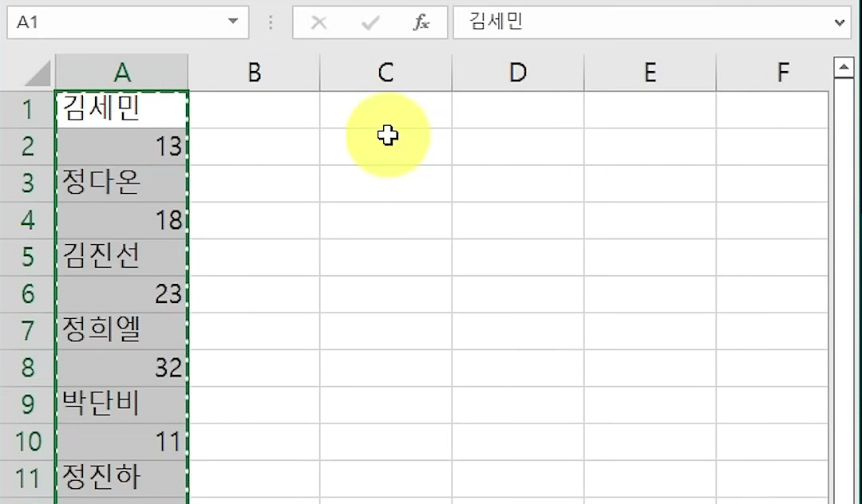This screenshot has width=862, height=504.
Task: Click the formula bar options dots handle
Action: [x=271, y=22]
